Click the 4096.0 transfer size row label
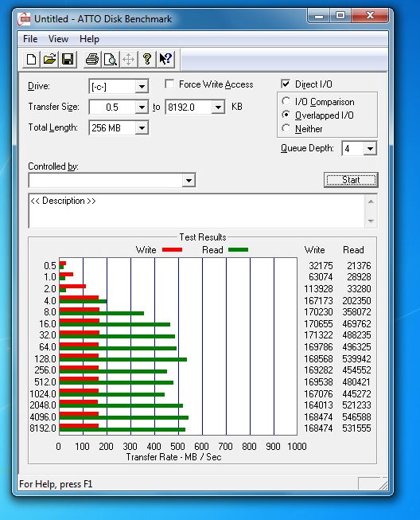Image resolution: width=420 pixels, height=520 pixels. click(x=43, y=416)
